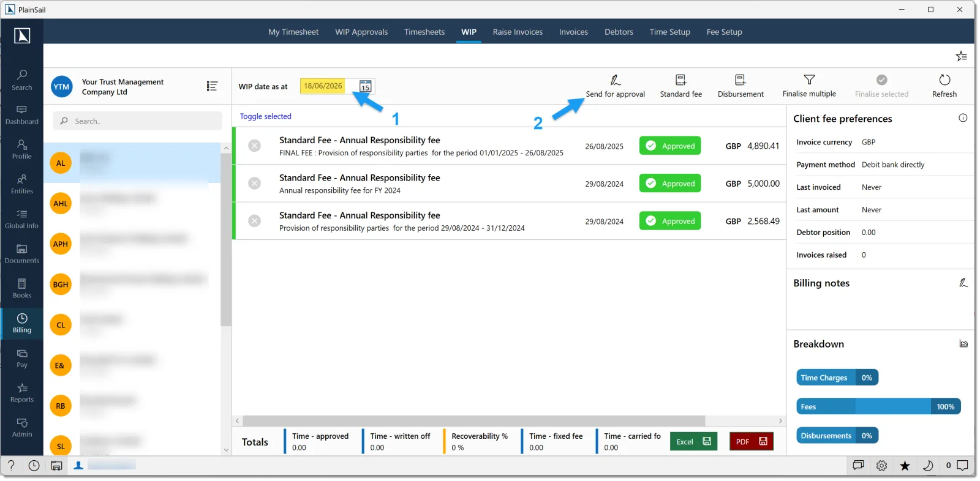Click the help question mark icon
Screen dimensions: 980x481
point(11,466)
